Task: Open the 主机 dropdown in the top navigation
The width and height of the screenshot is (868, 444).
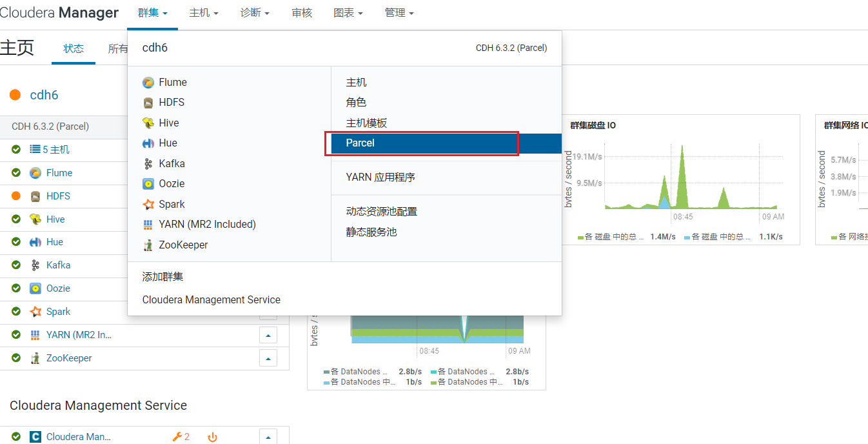Action: (x=204, y=13)
